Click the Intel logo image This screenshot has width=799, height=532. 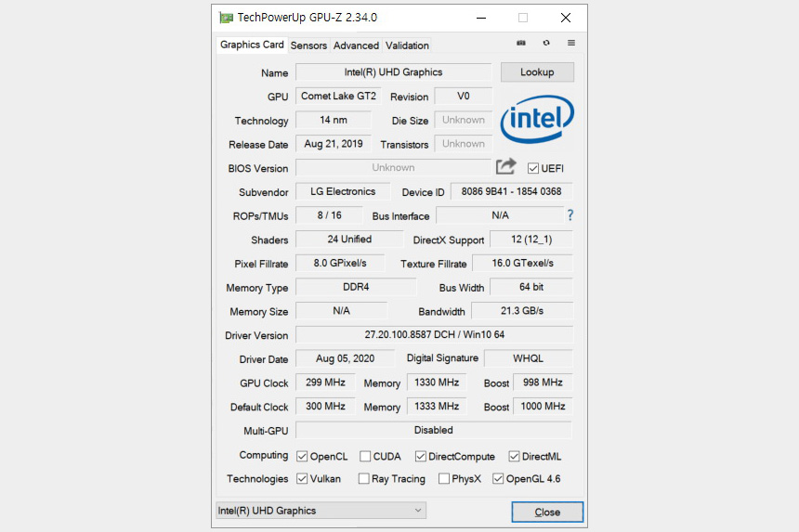(537, 119)
